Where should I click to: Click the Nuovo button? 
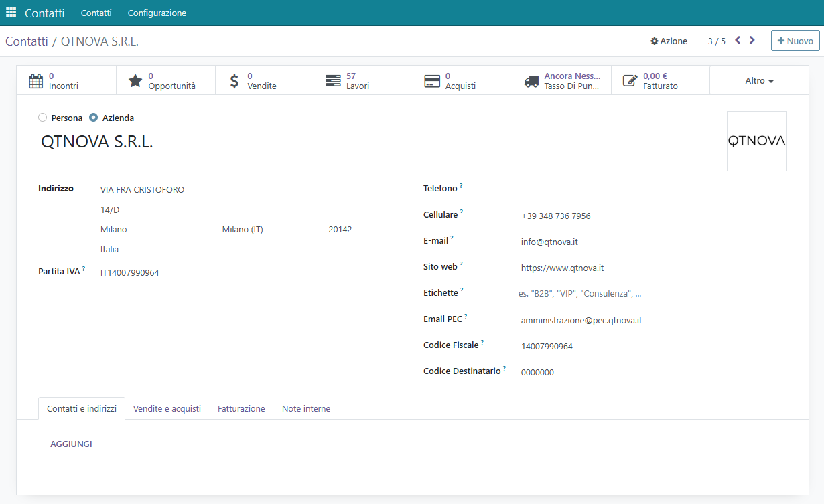click(x=795, y=41)
